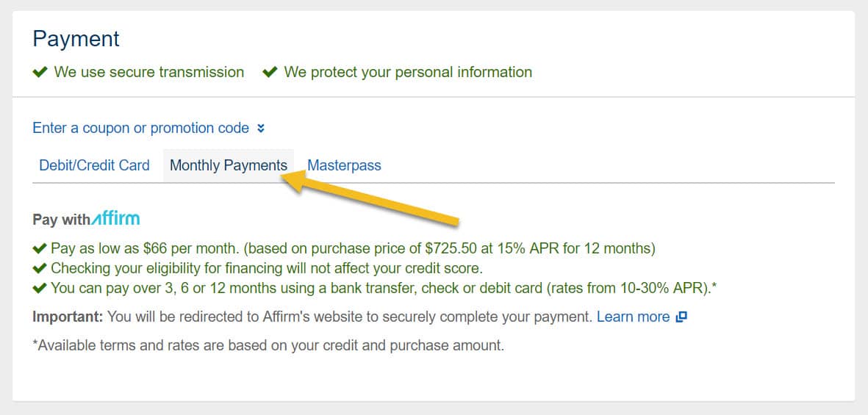Click the checkmark next to 'Checking your eligibility'

[40, 269]
